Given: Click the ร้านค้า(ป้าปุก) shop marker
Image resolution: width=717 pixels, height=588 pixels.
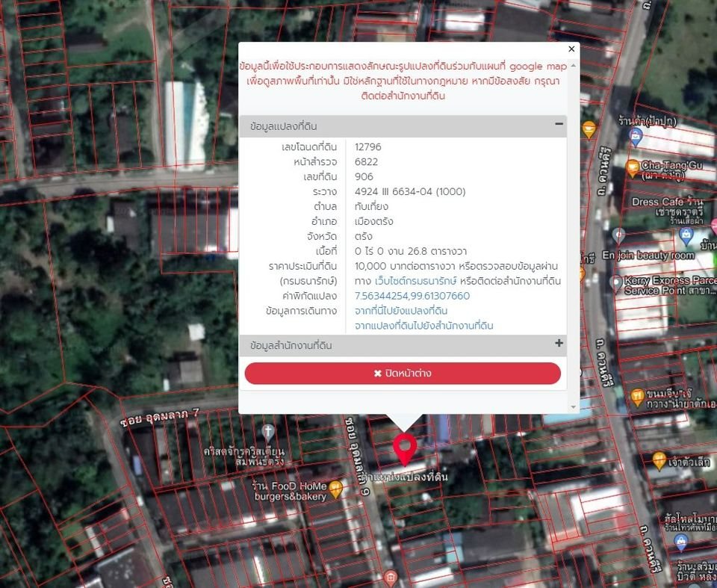Looking at the screenshot, I should pyautogui.click(x=636, y=137).
